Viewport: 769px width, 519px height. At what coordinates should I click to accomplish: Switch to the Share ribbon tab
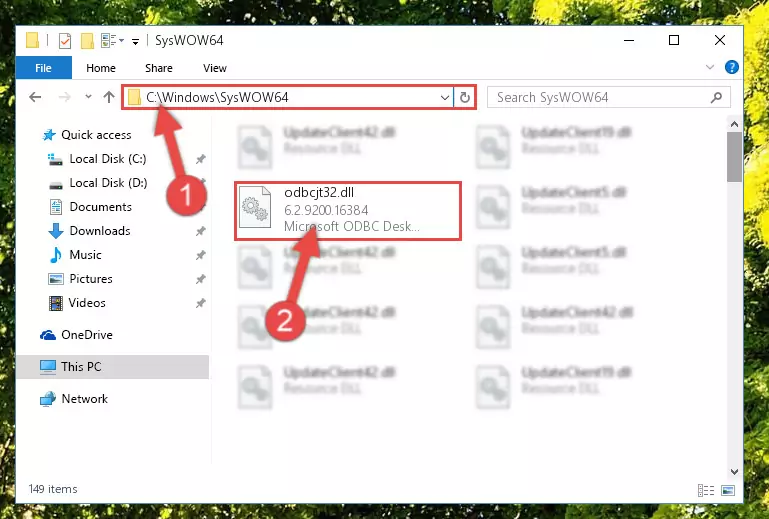pyautogui.click(x=158, y=68)
